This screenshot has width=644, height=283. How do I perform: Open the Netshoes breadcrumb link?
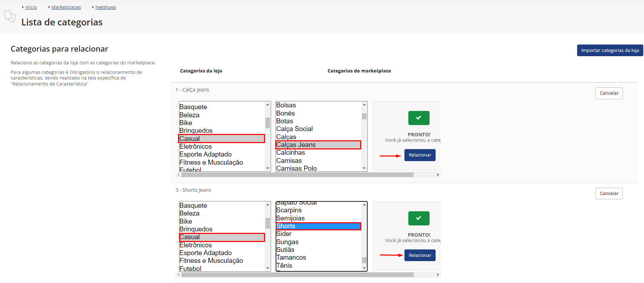[105, 7]
